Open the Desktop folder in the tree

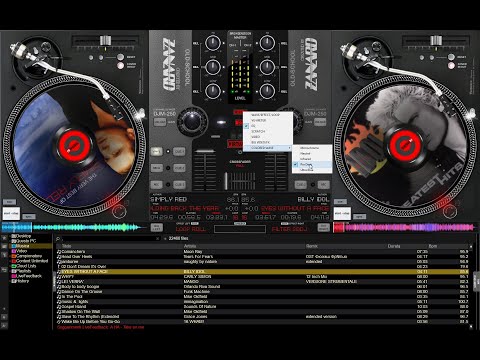point(24,236)
